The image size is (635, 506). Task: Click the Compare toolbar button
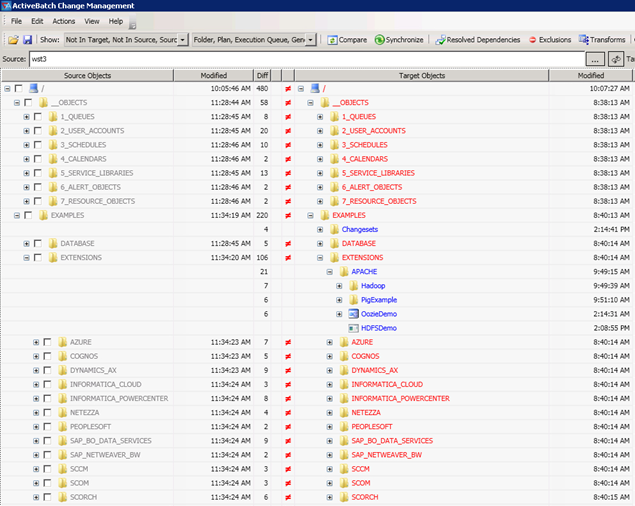347,40
